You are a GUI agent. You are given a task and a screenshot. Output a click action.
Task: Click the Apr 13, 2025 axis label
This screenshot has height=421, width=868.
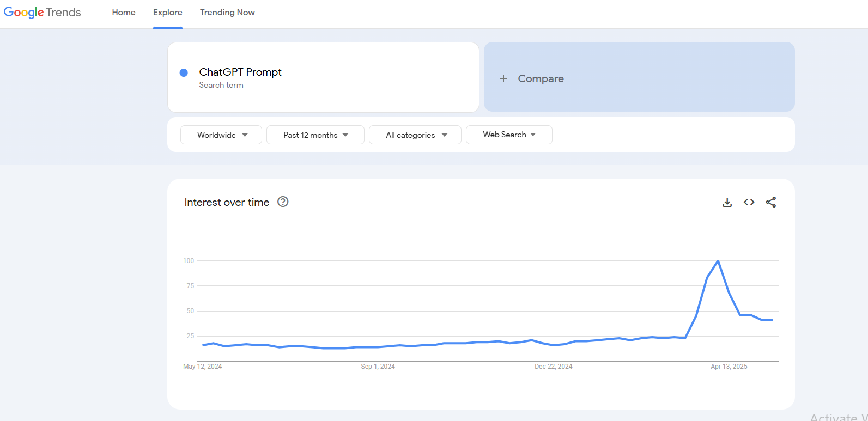[729, 367]
